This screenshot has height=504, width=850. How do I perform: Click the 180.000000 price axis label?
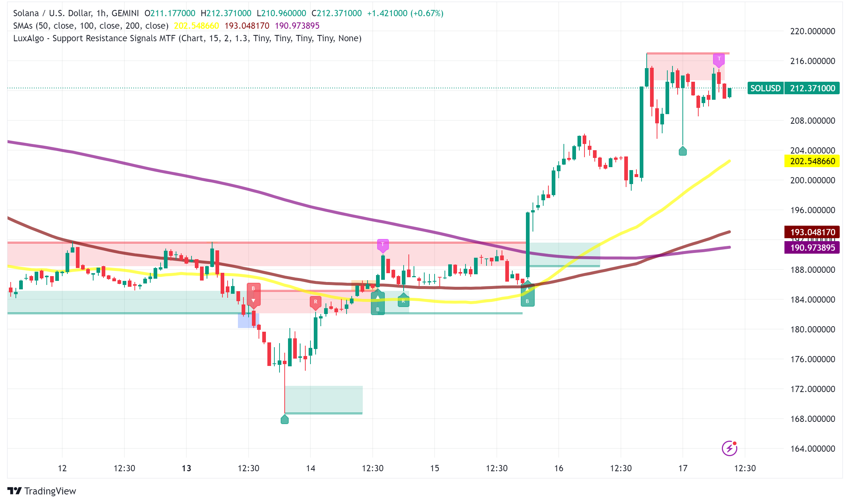coord(812,329)
